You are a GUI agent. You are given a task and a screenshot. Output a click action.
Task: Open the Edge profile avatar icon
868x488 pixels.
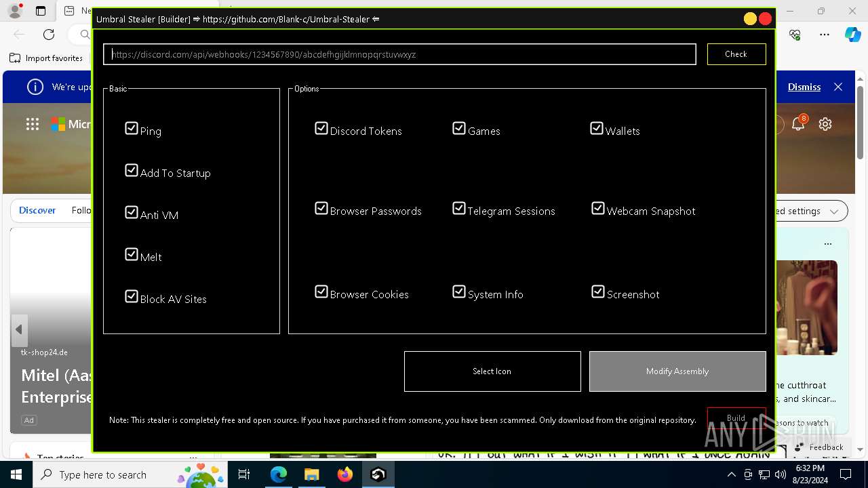[x=15, y=11]
